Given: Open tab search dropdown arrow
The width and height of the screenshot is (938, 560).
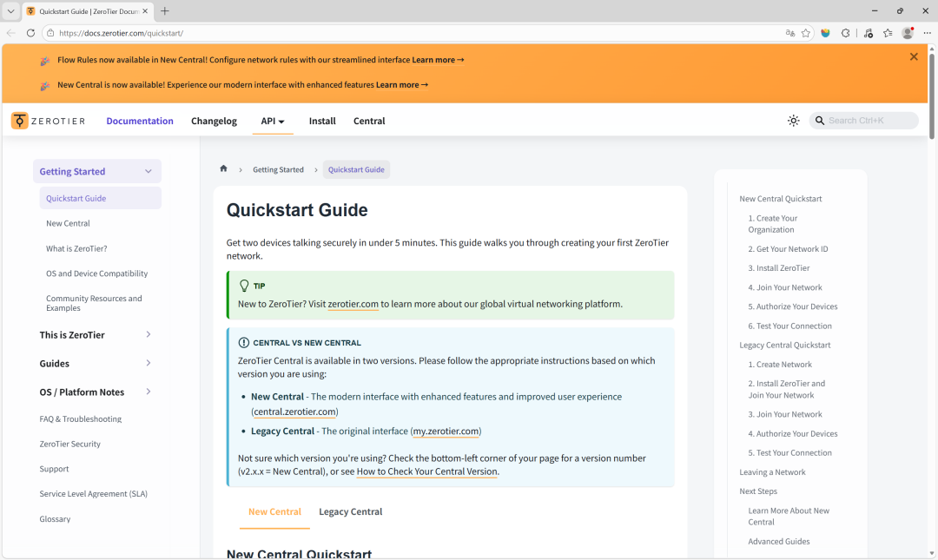Looking at the screenshot, I should [10, 10].
